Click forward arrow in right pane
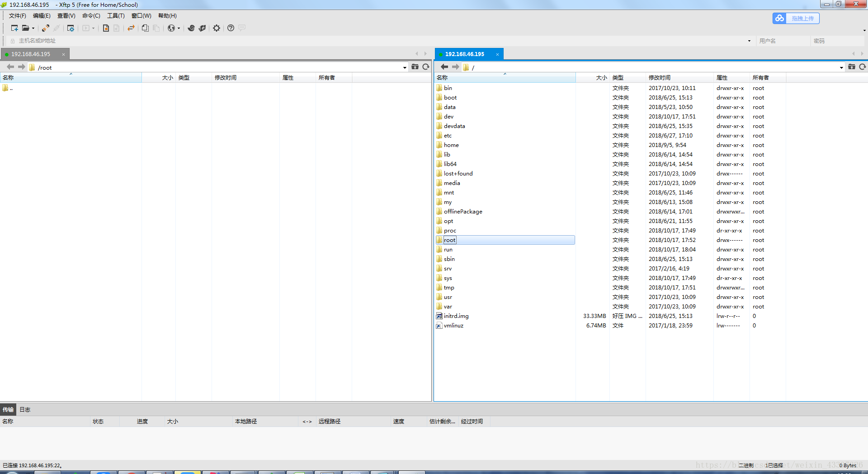The width and height of the screenshot is (868, 474). point(455,67)
